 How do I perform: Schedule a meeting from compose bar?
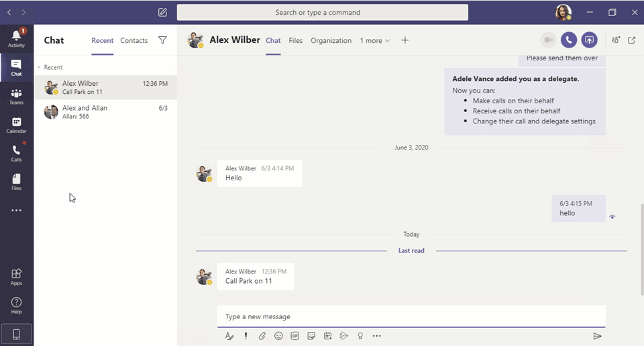(x=327, y=336)
